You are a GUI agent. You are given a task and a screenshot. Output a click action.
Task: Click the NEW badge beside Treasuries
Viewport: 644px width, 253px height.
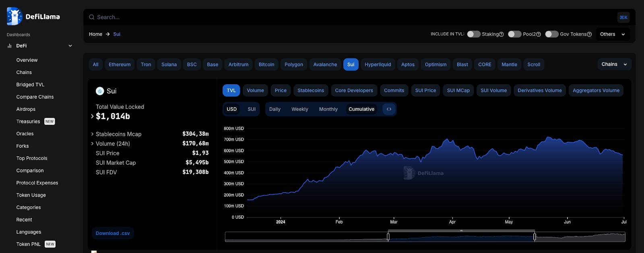point(50,122)
